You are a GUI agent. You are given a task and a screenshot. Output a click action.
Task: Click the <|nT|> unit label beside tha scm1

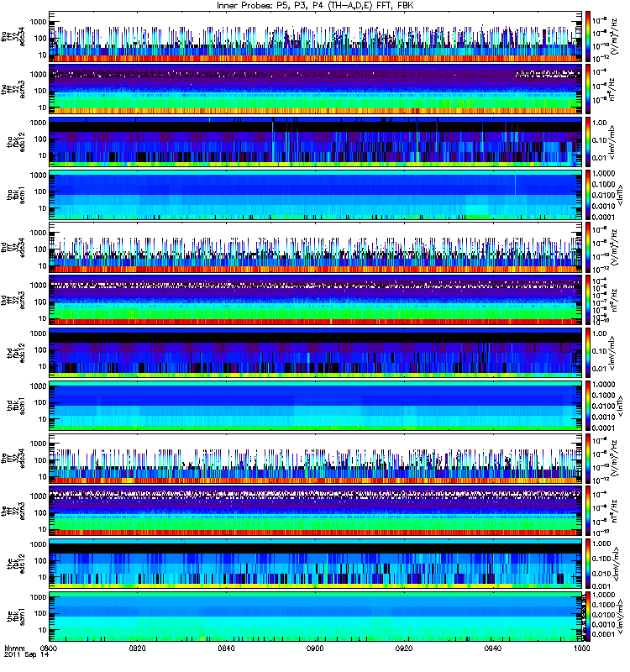point(620,195)
